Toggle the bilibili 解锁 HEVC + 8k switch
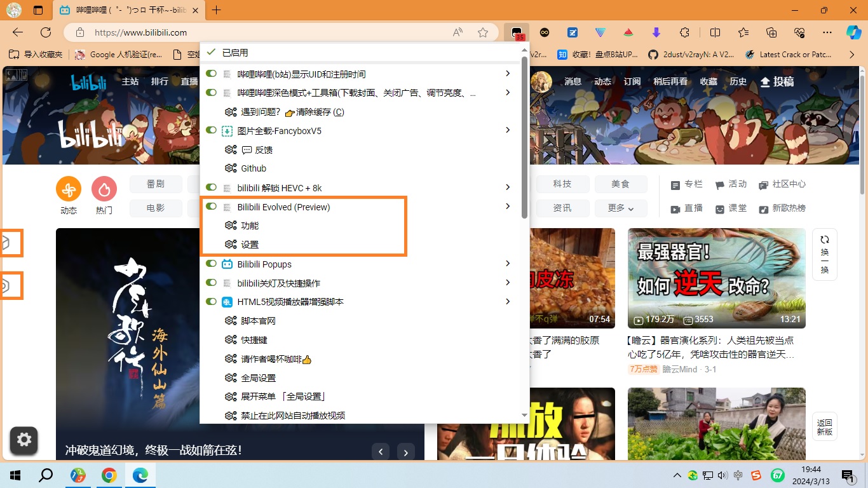This screenshot has height=488, width=868. point(211,187)
